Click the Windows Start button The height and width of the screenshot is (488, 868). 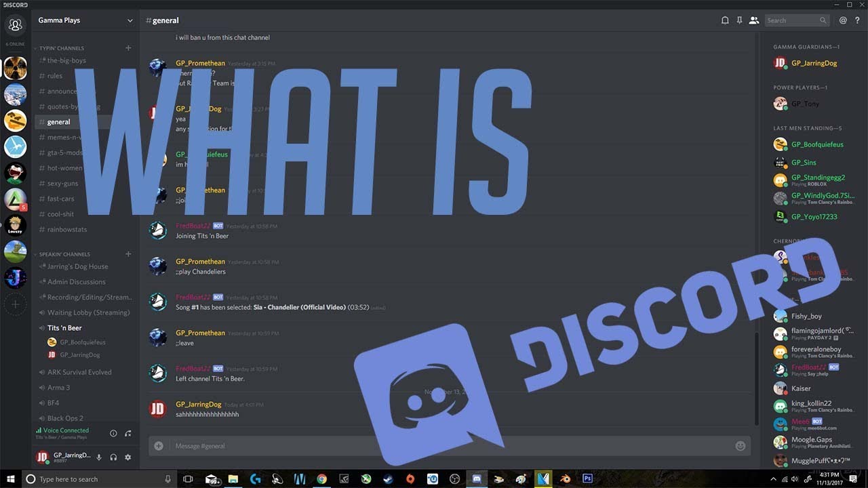[x=11, y=479]
